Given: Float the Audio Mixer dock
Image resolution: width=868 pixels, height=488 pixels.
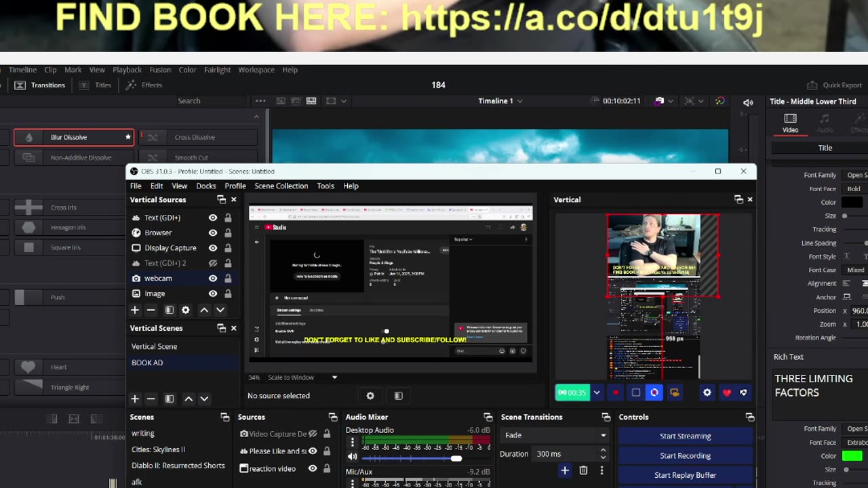Looking at the screenshot, I should point(488,417).
